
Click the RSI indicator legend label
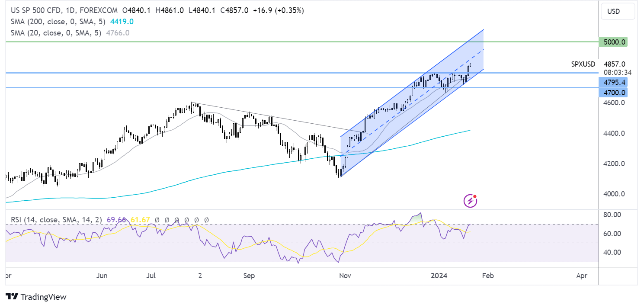click(x=57, y=220)
